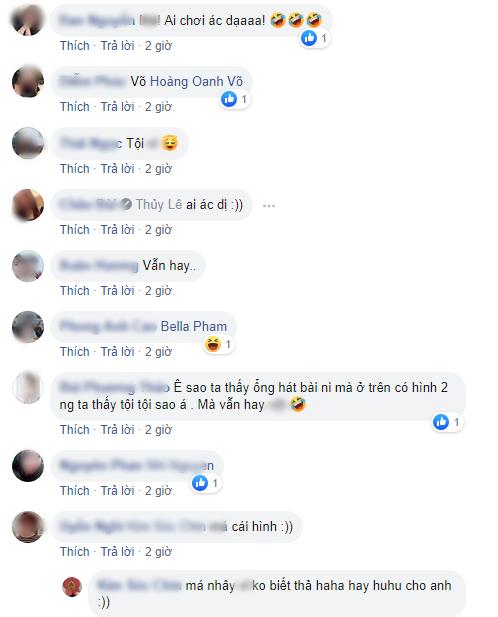Click Thích under the "Ê sao ta thấy" comment

75,430
